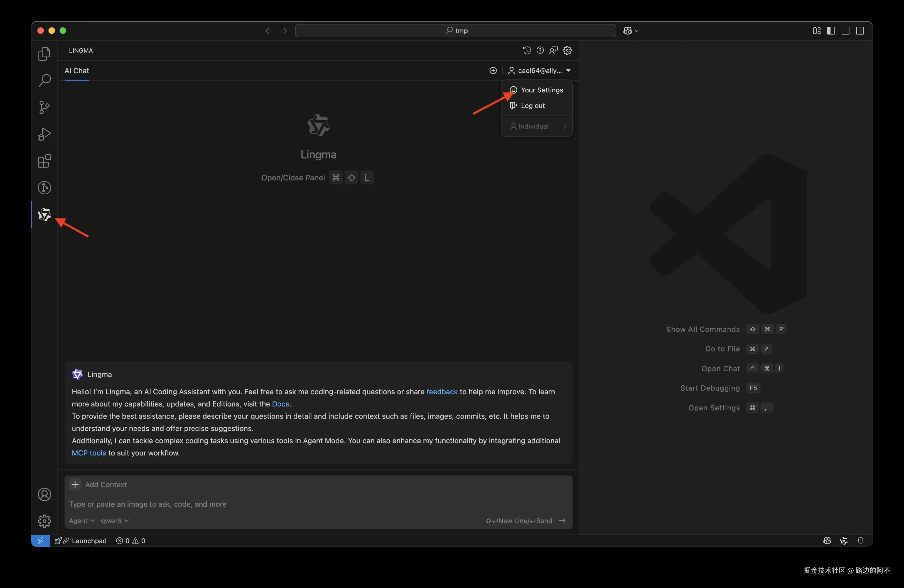The image size is (904, 588).
Task: Toggle the primary side bar layout button
Action: tap(831, 31)
